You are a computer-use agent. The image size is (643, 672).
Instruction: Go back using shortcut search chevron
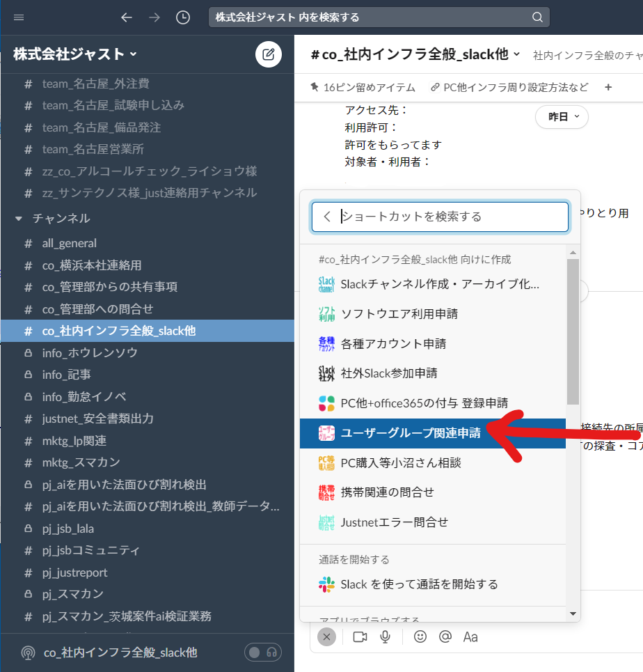(327, 217)
